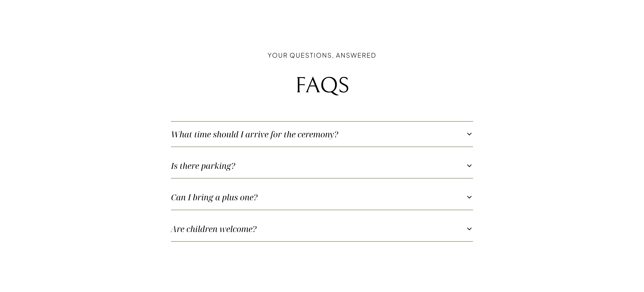
Task: Click the word "ANSWERED" in the subtitle
Action: point(356,55)
